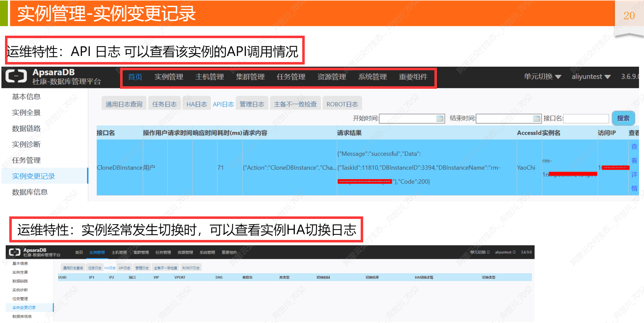Screen dimensions: 644x323
Task: Select 数据链路 in the API log screenshot sidebar
Action: (26, 128)
